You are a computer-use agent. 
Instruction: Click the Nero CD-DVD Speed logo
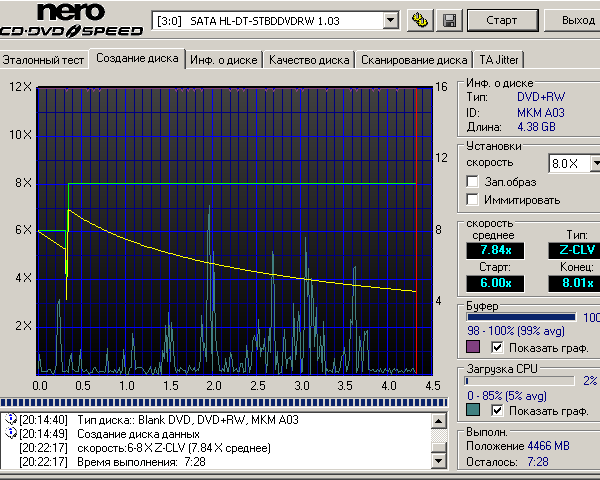[x=72, y=21]
